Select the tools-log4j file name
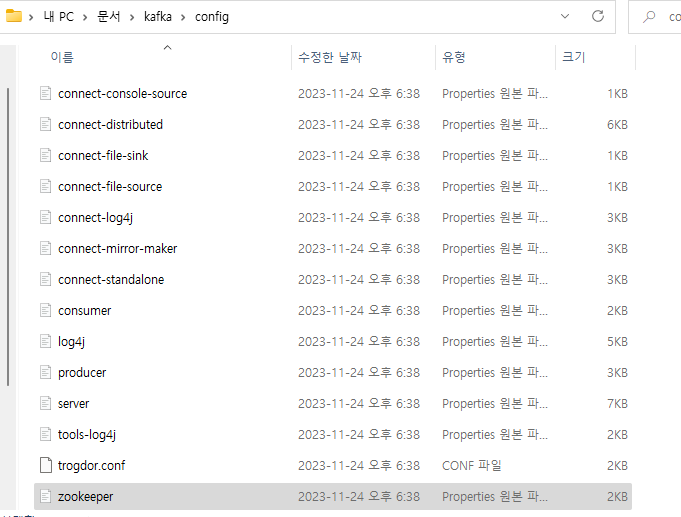The width and height of the screenshot is (681, 517). [87, 435]
